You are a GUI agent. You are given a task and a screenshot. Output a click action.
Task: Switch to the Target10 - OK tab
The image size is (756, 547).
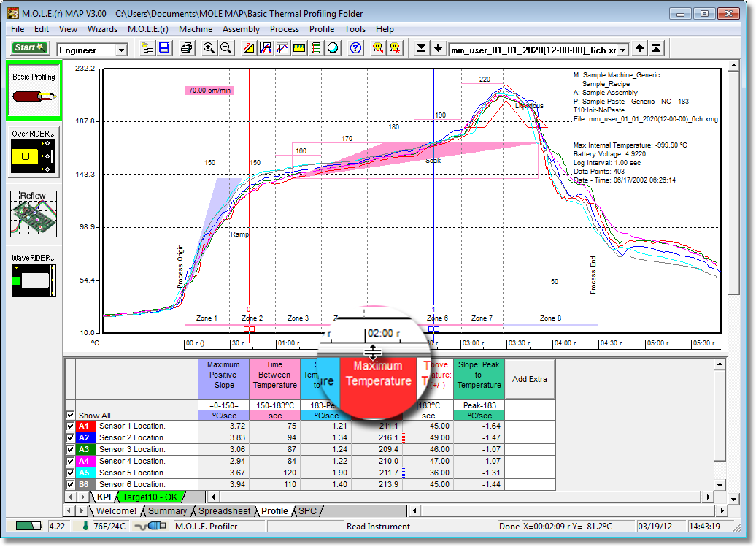(x=150, y=497)
